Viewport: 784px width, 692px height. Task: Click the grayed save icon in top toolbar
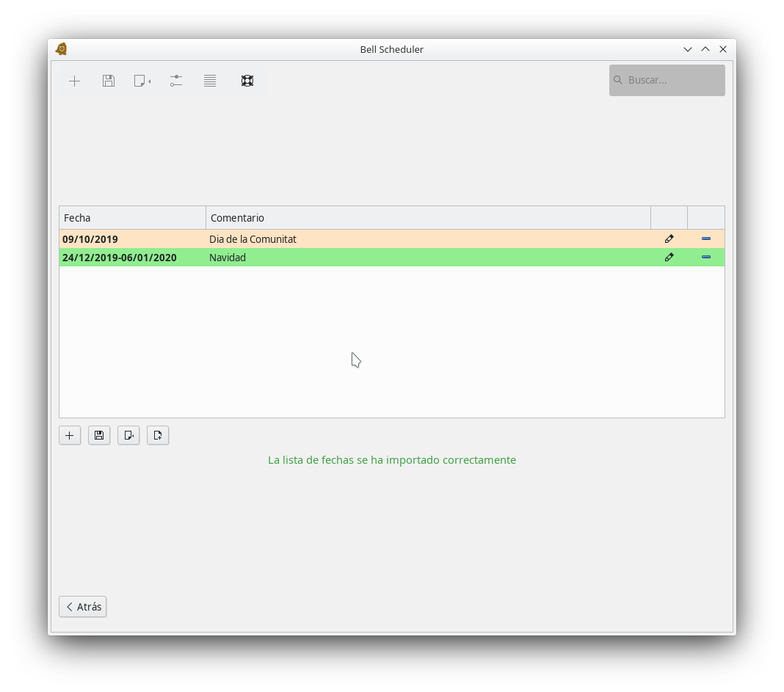tap(109, 81)
